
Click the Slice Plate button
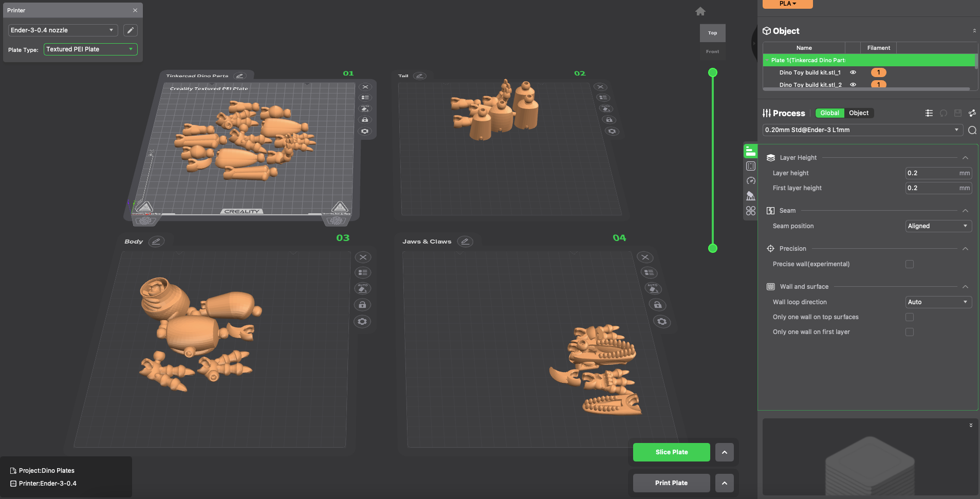671,452
